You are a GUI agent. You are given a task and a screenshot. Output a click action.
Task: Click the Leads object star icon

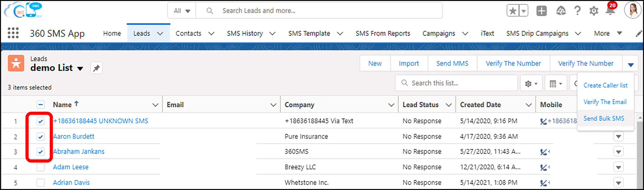(x=16, y=63)
